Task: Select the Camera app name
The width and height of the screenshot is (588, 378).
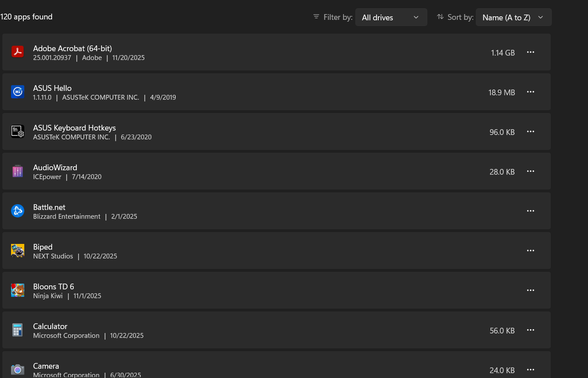Action: pyautogui.click(x=46, y=366)
